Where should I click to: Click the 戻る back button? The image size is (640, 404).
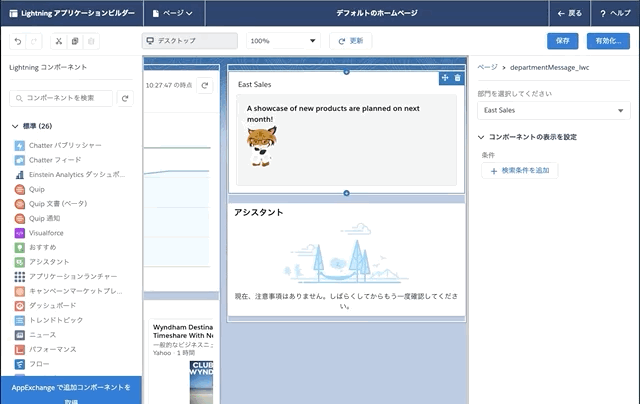570,13
